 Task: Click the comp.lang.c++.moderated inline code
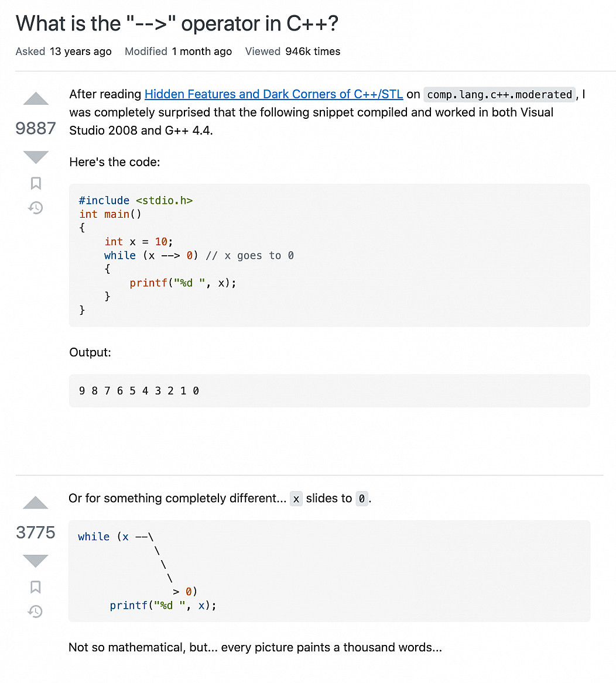[x=499, y=95]
